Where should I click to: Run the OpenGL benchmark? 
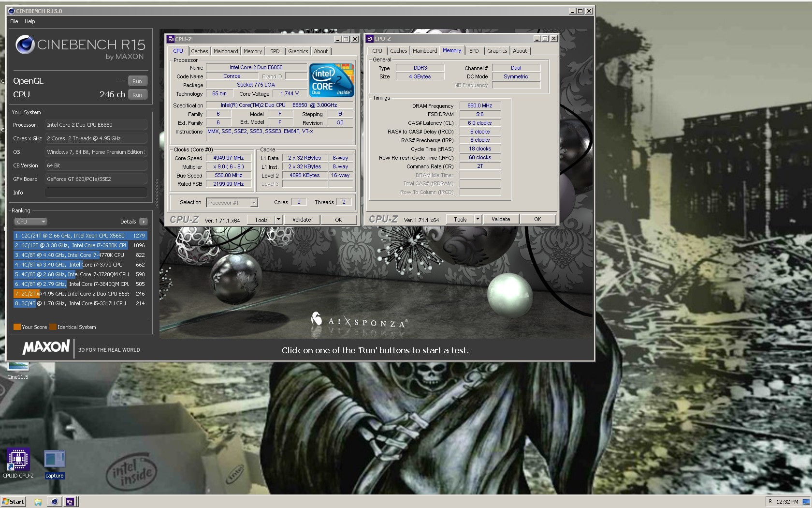pos(137,81)
